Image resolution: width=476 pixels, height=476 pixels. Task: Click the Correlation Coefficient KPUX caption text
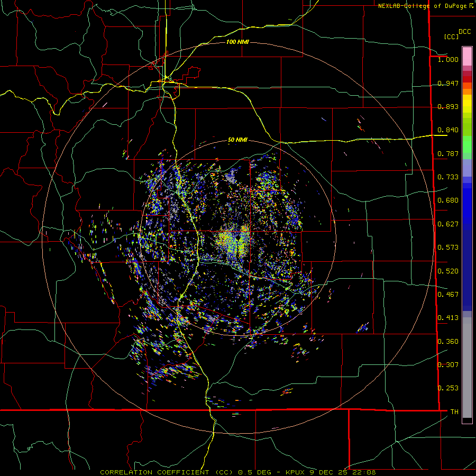point(237,472)
